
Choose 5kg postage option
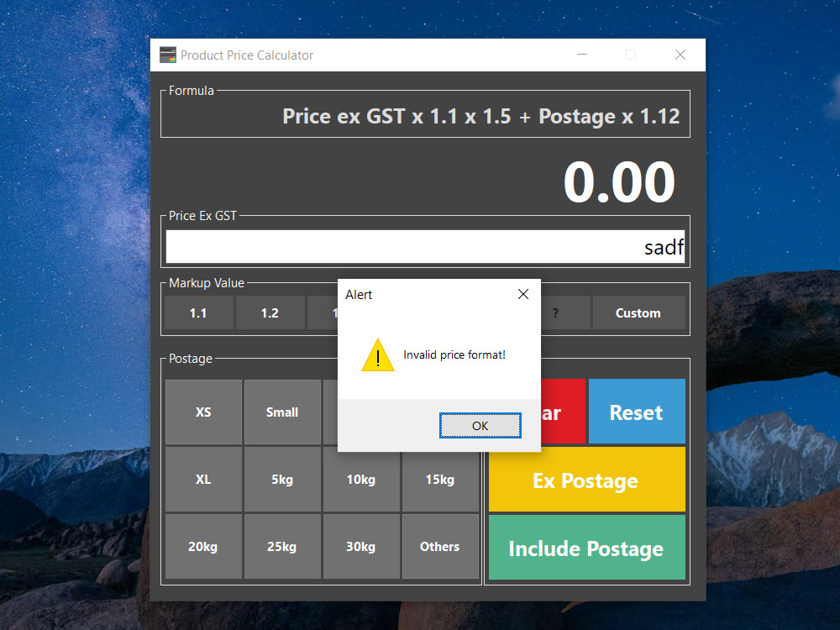coord(282,480)
